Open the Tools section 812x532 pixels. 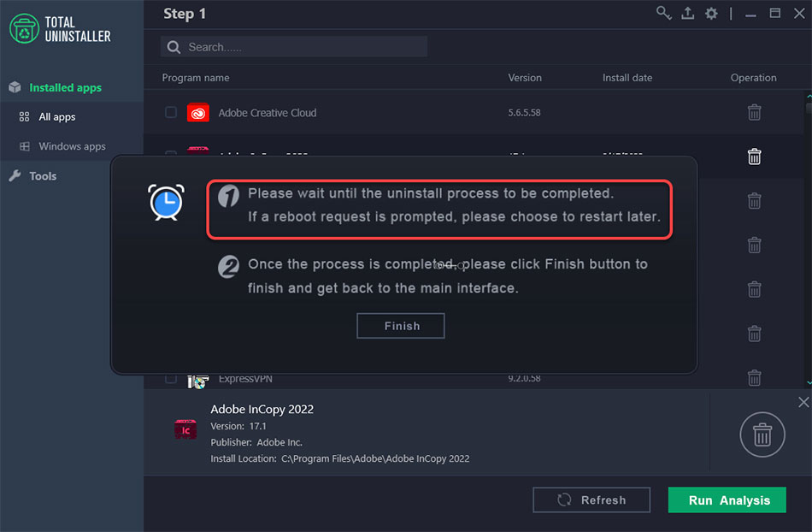pos(43,176)
